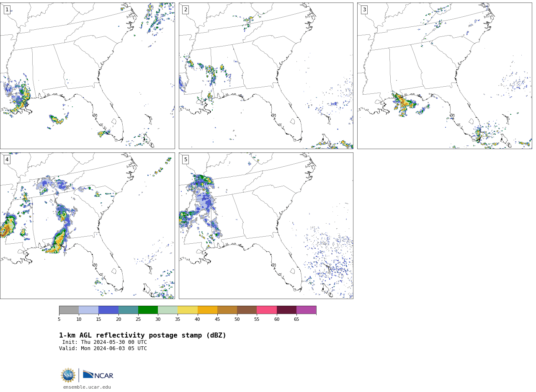Viewport: 536px width, 392px height.
Task: Open ensemble member 3 map panel
Action: [445, 76]
